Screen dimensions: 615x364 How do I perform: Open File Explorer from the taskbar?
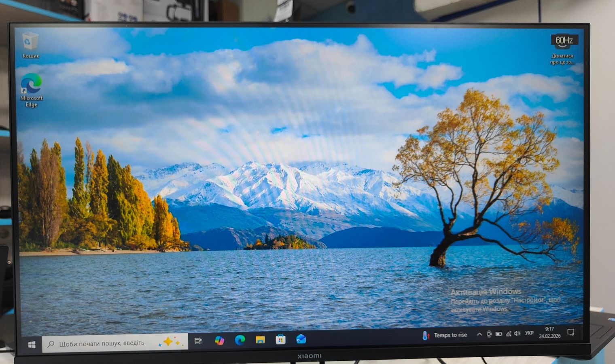click(x=260, y=340)
